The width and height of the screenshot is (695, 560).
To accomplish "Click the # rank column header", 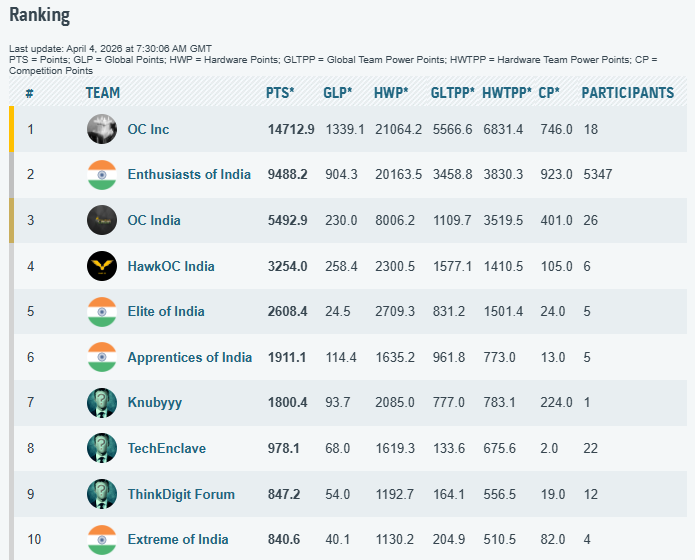I will point(29,93).
